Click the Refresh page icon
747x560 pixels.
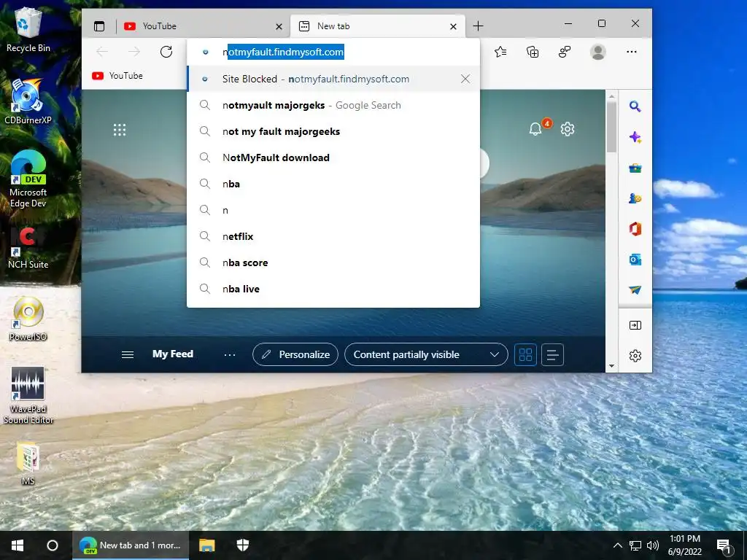166,52
